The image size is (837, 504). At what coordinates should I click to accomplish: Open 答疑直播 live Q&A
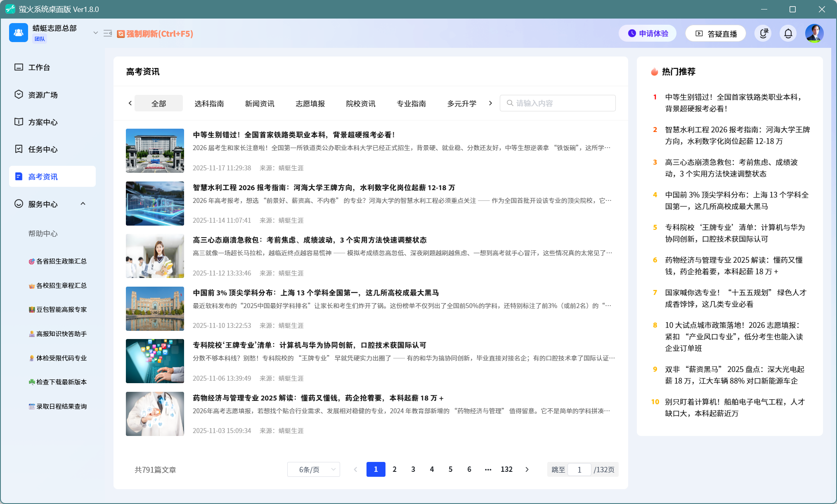pos(715,33)
